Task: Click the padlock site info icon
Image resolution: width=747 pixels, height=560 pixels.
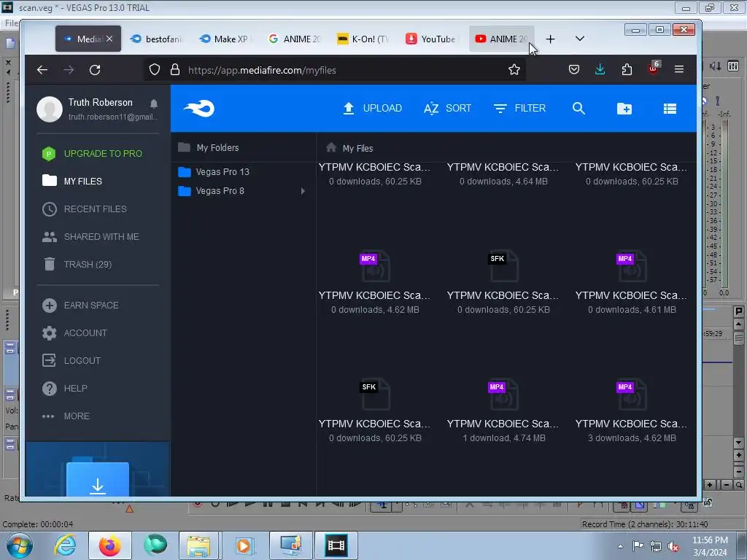Action: tap(175, 69)
